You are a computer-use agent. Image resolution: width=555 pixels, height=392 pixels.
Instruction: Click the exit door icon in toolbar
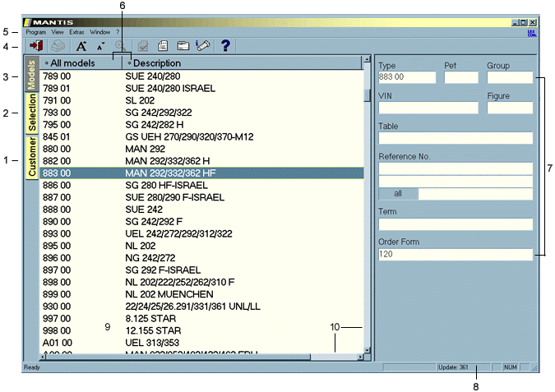[36, 47]
